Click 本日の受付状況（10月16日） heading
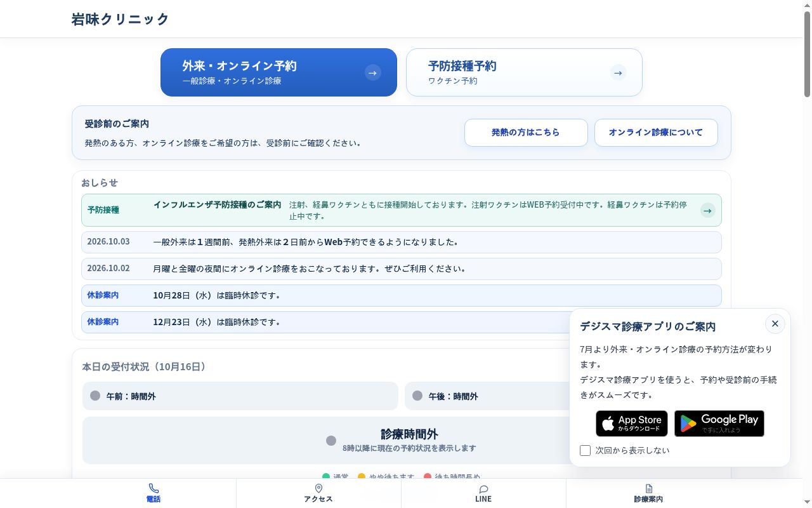This screenshot has height=508, width=812. pyautogui.click(x=144, y=367)
